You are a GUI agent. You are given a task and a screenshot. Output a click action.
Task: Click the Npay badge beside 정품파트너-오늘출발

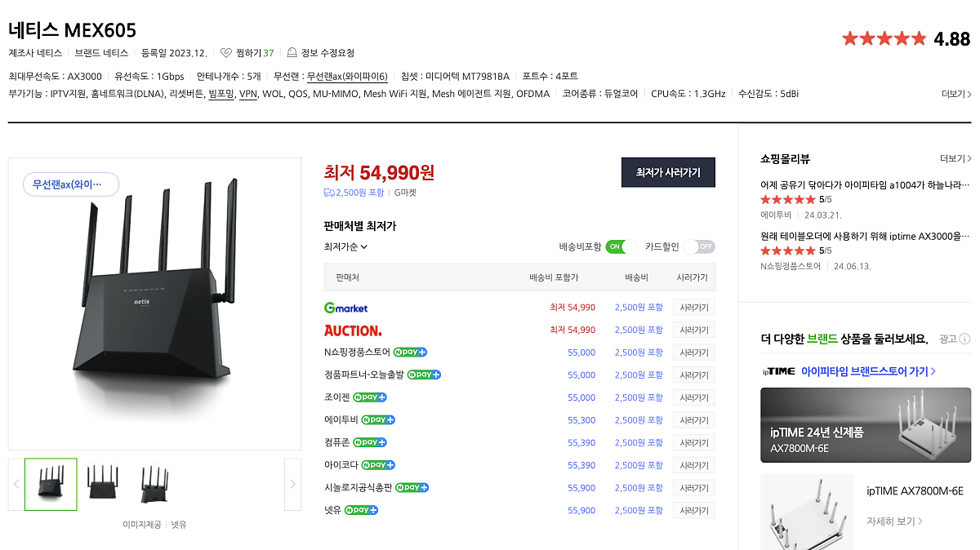click(424, 375)
